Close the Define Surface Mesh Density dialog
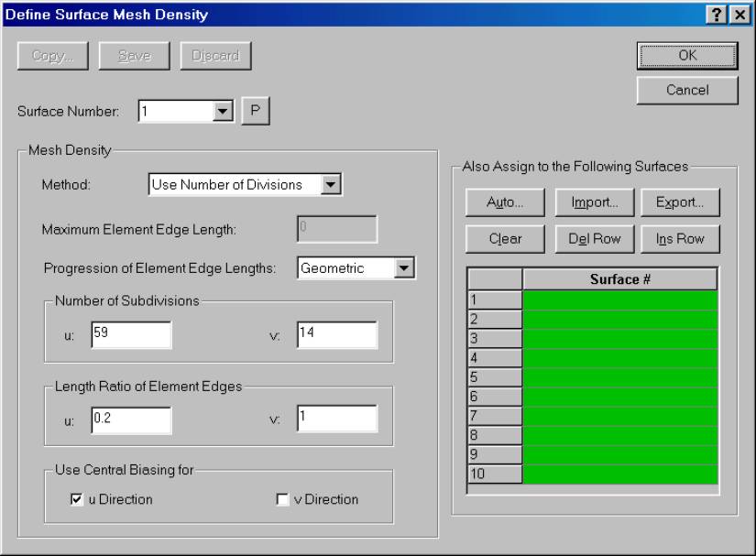Screen dimensions: 756x556 click(x=738, y=14)
